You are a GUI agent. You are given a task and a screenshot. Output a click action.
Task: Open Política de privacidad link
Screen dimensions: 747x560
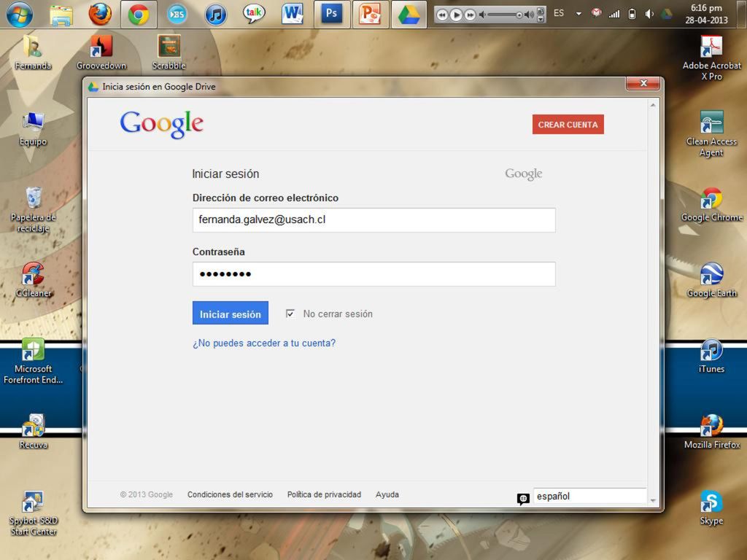[324, 494]
